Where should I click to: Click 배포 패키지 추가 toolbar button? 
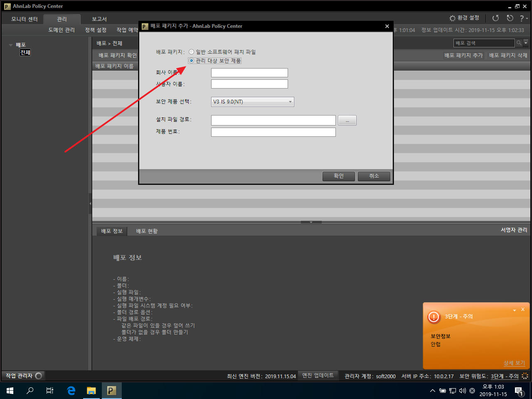click(x=463, y=55)
